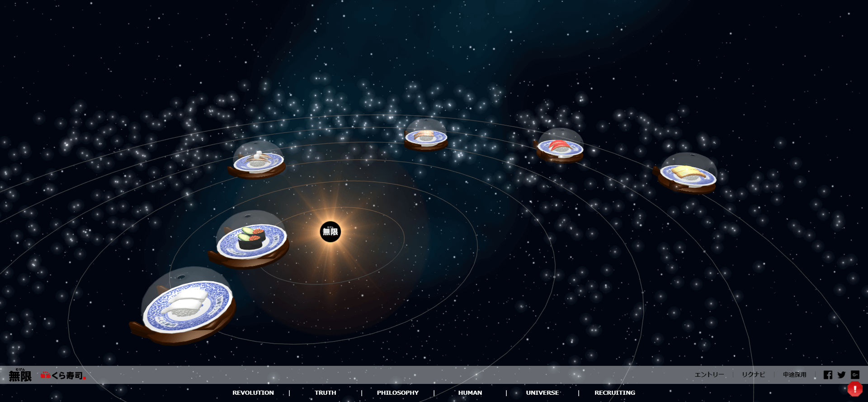This screenshot has width=868, height=402.
Task: Pick the cucumber and ikura gunkan plate
Action: point(251,241)
